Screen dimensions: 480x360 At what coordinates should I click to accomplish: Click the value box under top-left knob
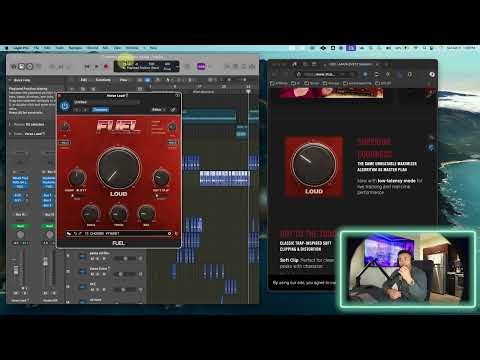65,142
